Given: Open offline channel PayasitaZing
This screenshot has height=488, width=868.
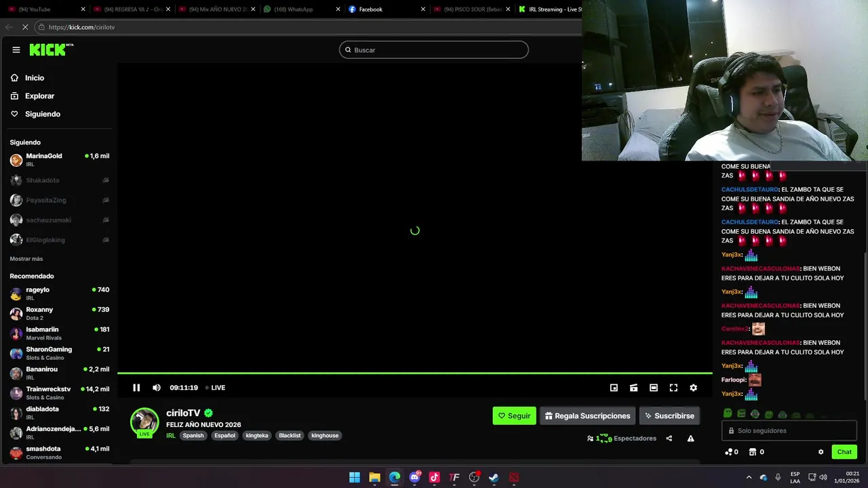Looking at the screenshot, I should pos(60,200).
